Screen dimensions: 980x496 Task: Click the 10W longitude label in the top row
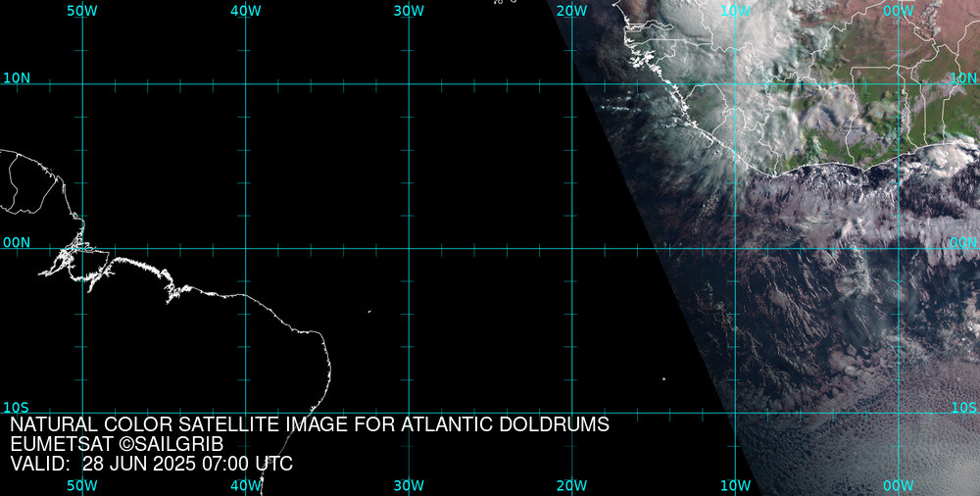click(x=735, y=11)
